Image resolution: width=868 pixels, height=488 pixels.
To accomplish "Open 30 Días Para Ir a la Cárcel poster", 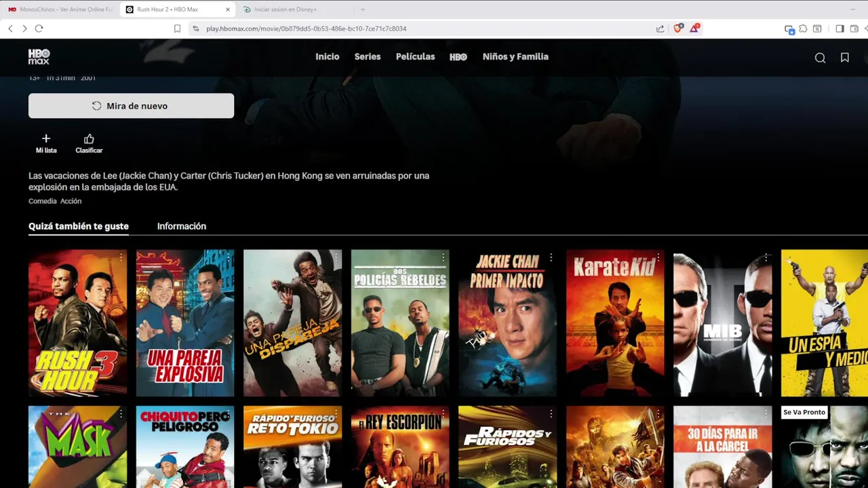I will tap(722, 447).
